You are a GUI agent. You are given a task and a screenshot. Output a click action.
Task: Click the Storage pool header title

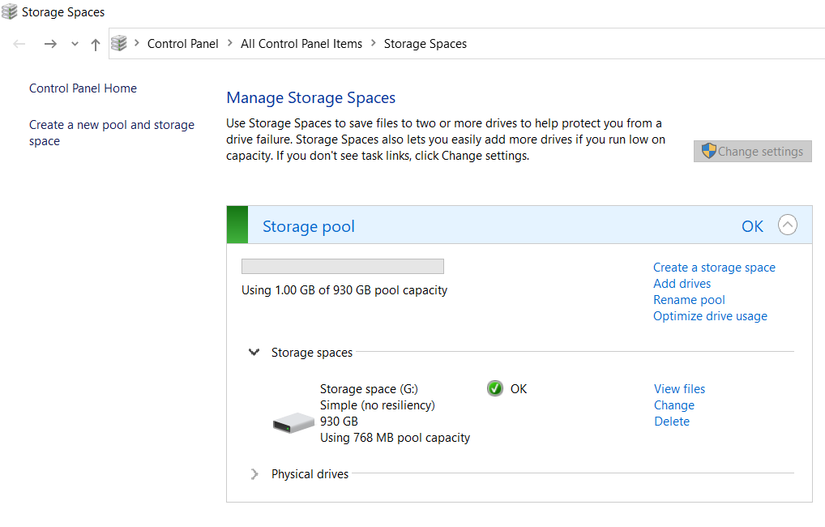(308, 226)
